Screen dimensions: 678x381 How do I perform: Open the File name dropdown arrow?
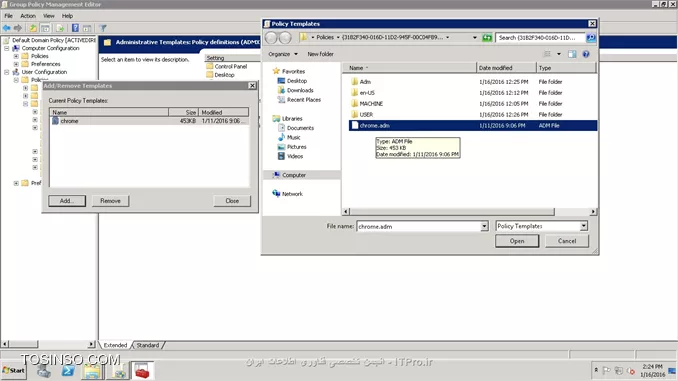[x=484, y=226]
